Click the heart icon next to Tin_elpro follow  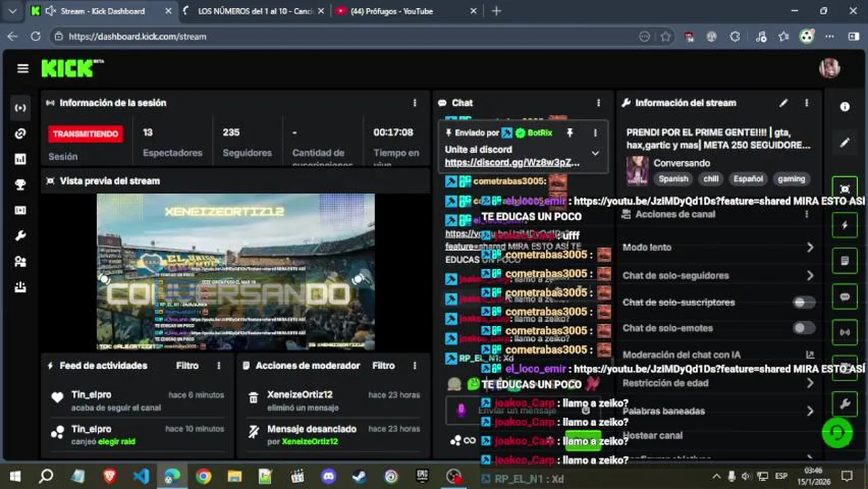pyautogui.click(x=58, y=398)
